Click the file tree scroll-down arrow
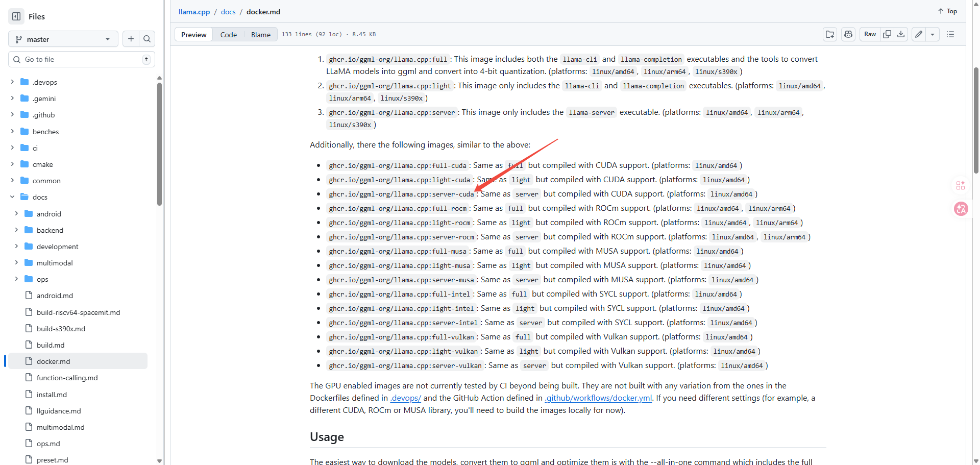980x465 pixels. tap(159, 461)
